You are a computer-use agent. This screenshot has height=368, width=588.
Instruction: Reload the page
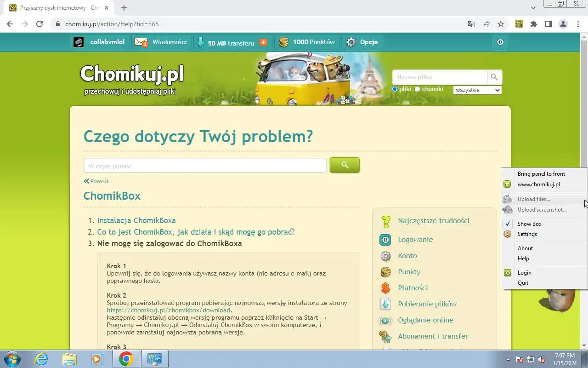point(40,24)
